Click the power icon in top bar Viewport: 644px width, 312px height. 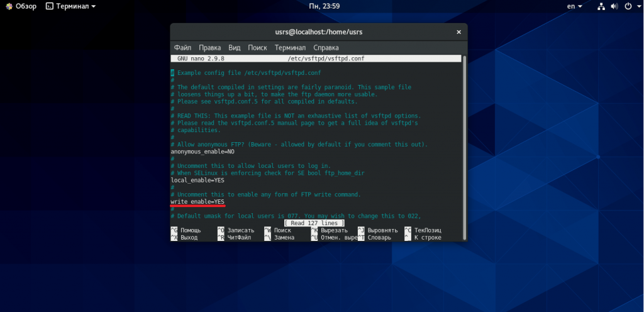(x=628, y=6)
